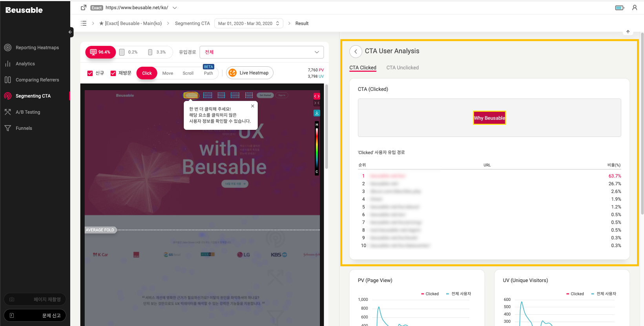Select the tablet device filter 0.2%
This screenshot has height=326, width=644.
(128, 52)
